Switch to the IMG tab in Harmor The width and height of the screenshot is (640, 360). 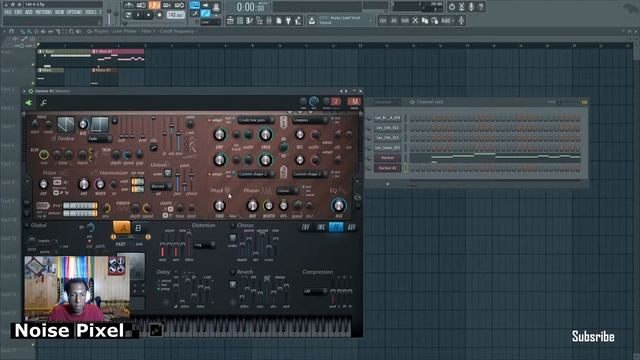tap(321, 227)
